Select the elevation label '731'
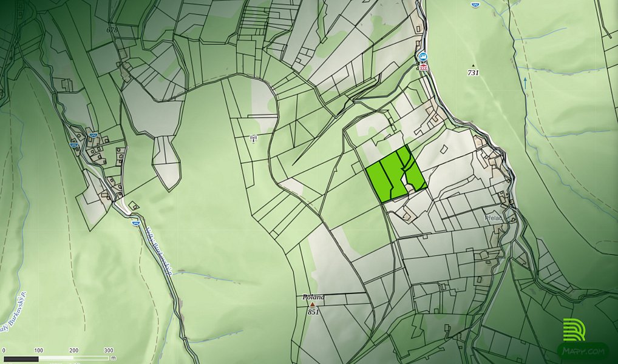The image size is (618, 364). 473,72
